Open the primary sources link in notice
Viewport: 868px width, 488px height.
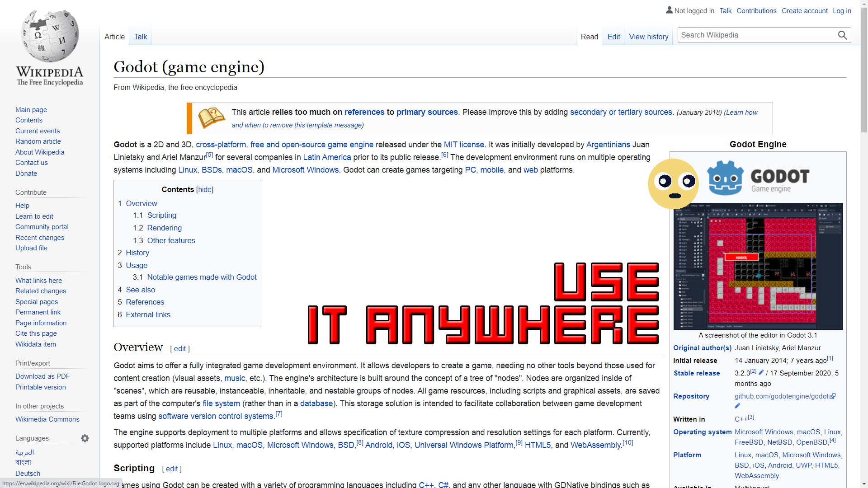427,112
